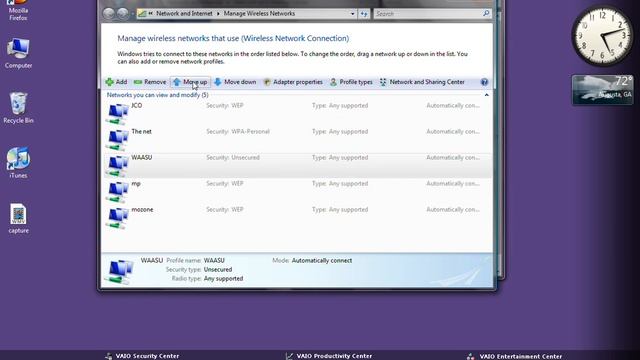Viewport: 640px width, 360px height.
Task: Click the mozone network name
Action: point(142,209)
